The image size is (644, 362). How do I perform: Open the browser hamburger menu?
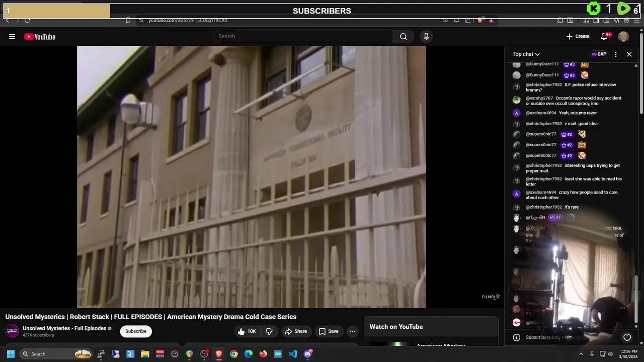tap(637, 20)
